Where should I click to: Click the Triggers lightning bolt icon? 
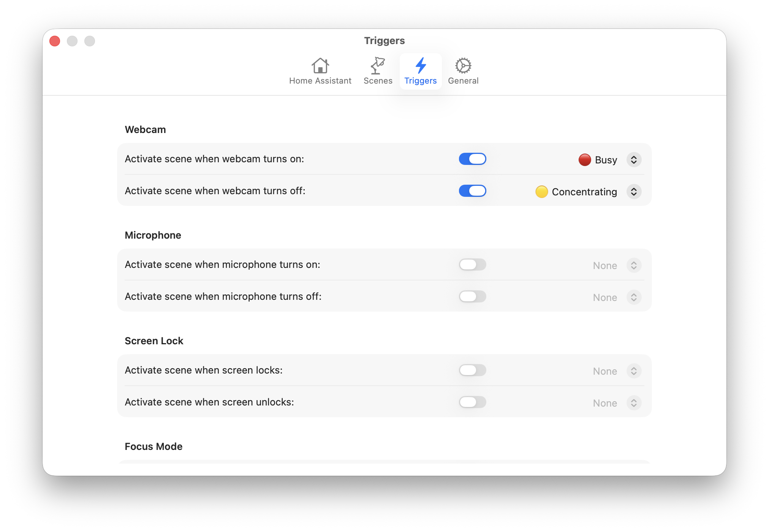pyautogui.click(x=420, y=66)
